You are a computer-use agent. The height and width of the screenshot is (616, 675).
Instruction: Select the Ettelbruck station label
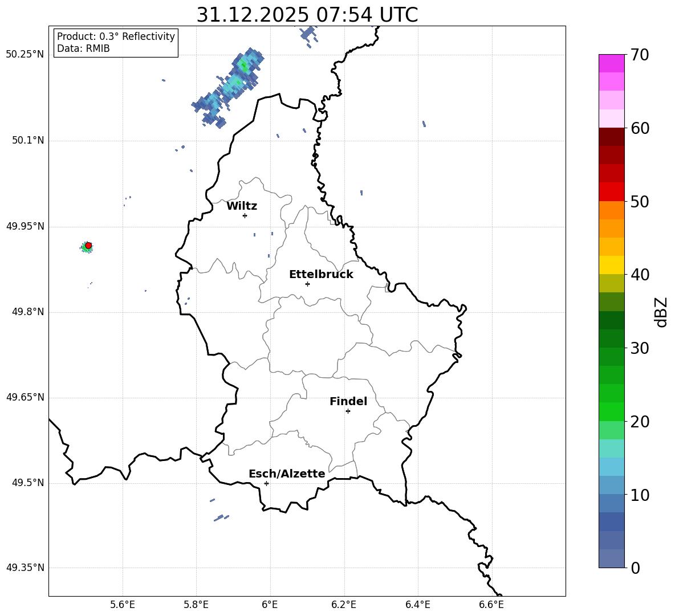(321, 275)
